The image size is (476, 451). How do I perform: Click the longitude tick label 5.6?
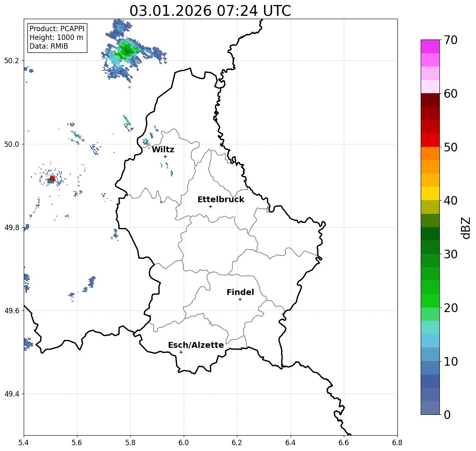pos(77,443)
